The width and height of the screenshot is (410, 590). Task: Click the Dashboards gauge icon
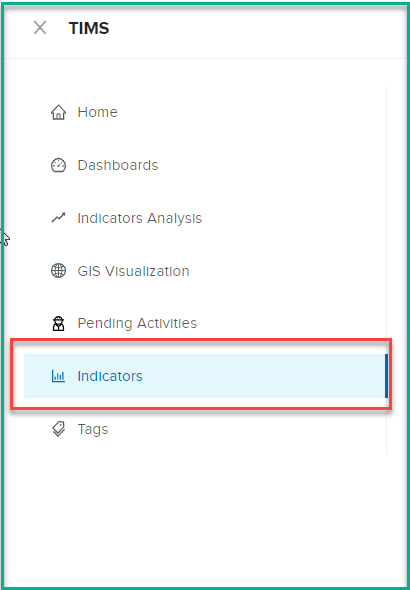(58, 165)
